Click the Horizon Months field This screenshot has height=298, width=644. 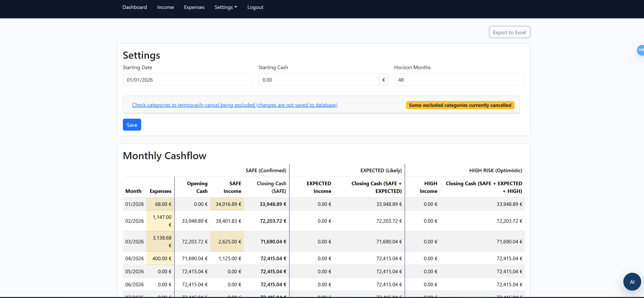459,80
